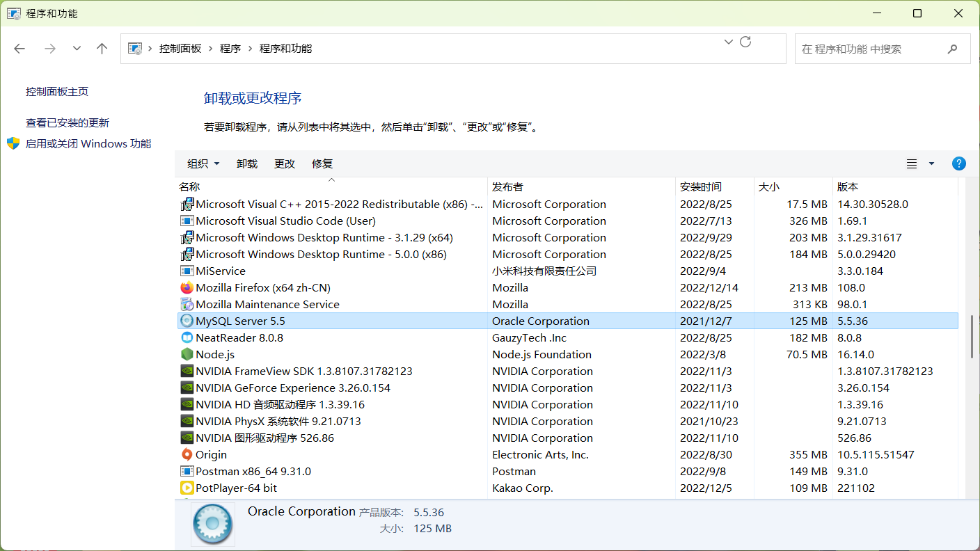Sort by the 版本 column header
Image resolution: width=980 pixels, height=551 pixels.
[895, 186]
